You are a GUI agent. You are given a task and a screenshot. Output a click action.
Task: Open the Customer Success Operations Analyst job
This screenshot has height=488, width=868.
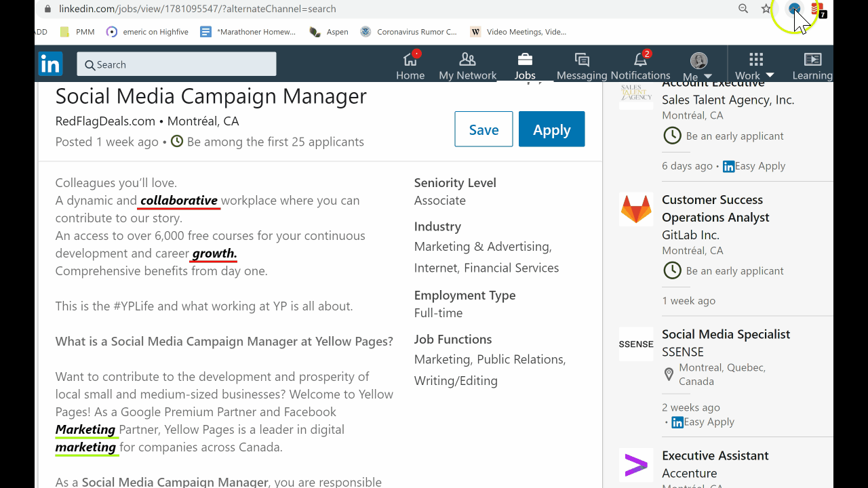click(715, 209)
